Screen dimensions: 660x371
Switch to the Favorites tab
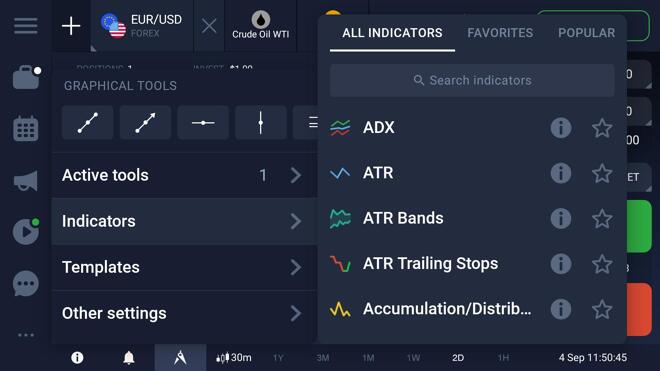pos(500,33)
